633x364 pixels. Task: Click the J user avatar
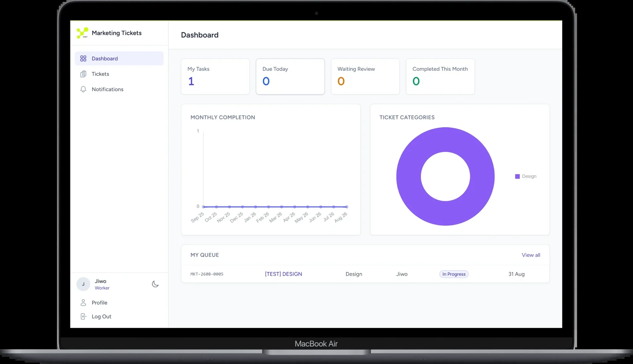point(83,284)
